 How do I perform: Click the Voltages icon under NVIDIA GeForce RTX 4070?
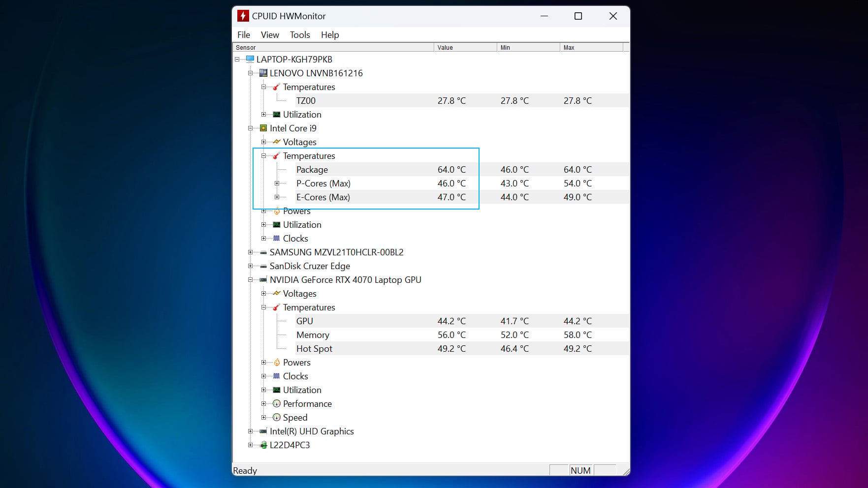point(277,293)
